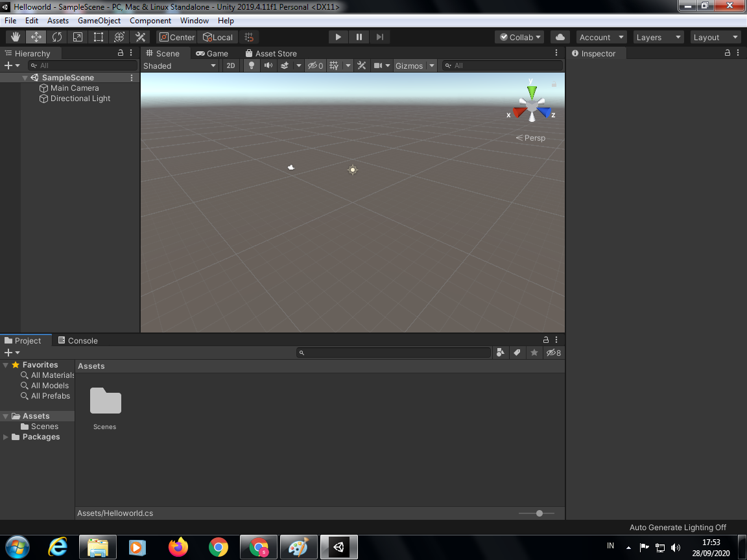Open the Gizmos dropdown arrow
The height and width of the screenshot is (560, 747).
coord(432,65)
